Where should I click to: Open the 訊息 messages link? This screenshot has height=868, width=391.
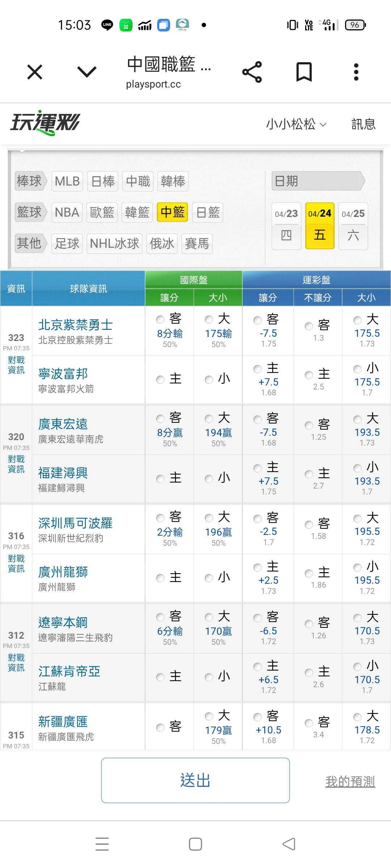click(x=363, y=124)
